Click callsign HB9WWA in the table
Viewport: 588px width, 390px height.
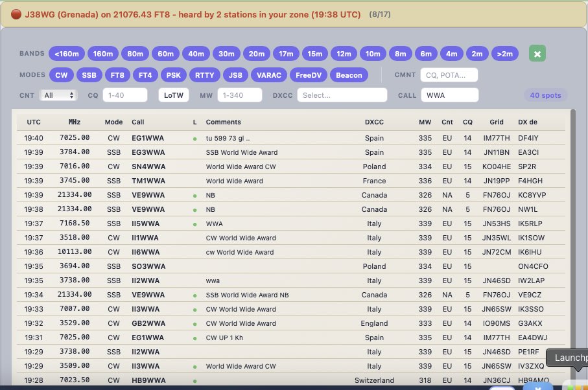click(148, 380)
